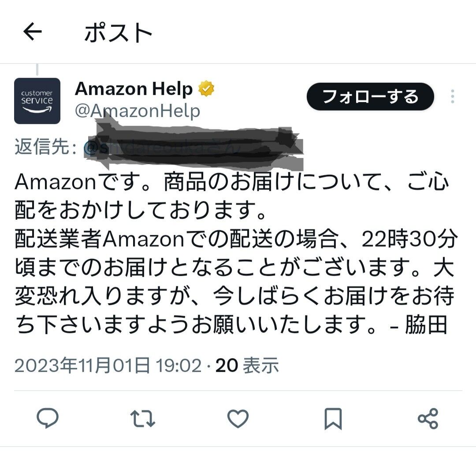This screenshot has height=457, width=476.
Task: Open the reply speech bubble icon
Action: [47, 418]
